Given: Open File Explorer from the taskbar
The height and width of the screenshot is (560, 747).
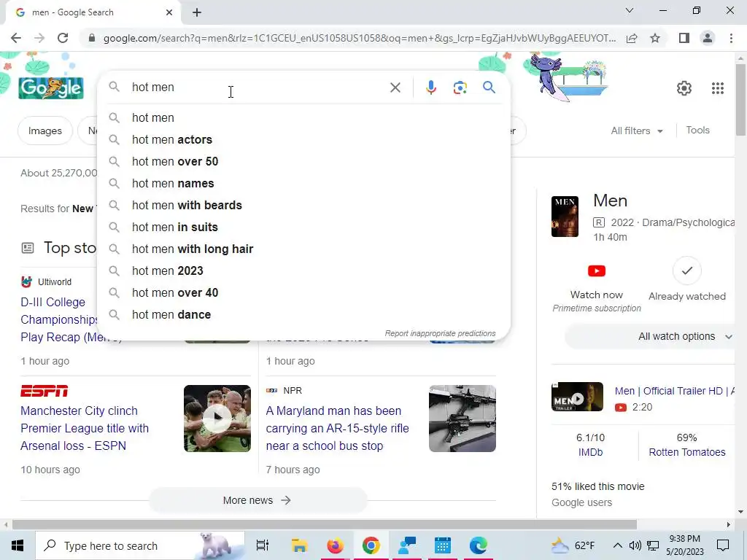Looking at the screenshot, I should tap(299, 545).
